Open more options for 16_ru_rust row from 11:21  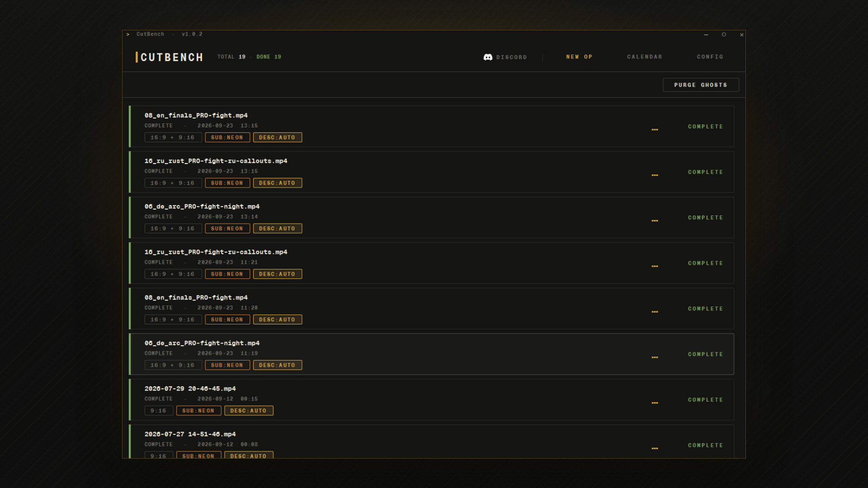[655, 267]
